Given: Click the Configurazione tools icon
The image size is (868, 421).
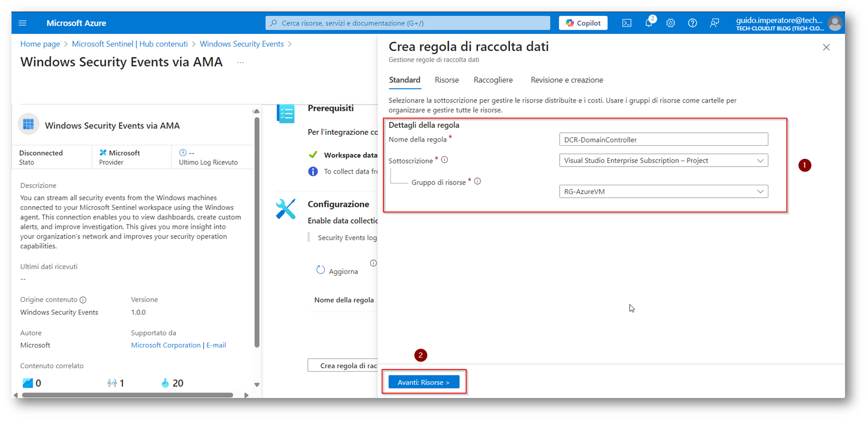Looking at the screenshot, I should point(285,209).
